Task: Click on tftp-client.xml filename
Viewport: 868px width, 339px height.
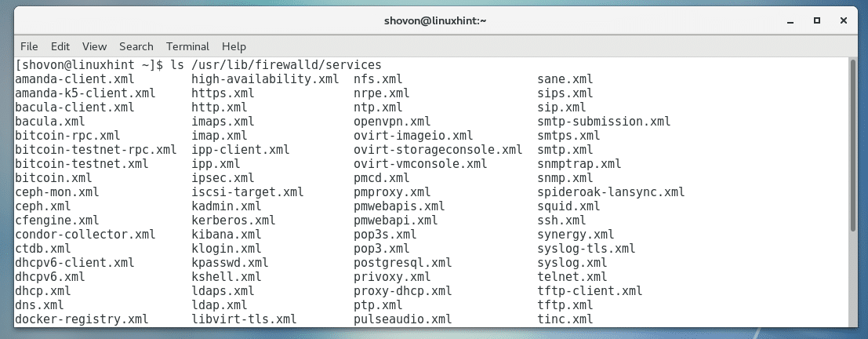Action: (590, 291)
